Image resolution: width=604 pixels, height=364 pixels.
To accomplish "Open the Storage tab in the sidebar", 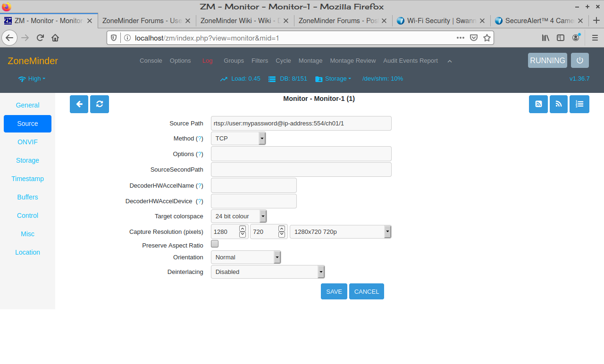I will [x=27, y=160].
